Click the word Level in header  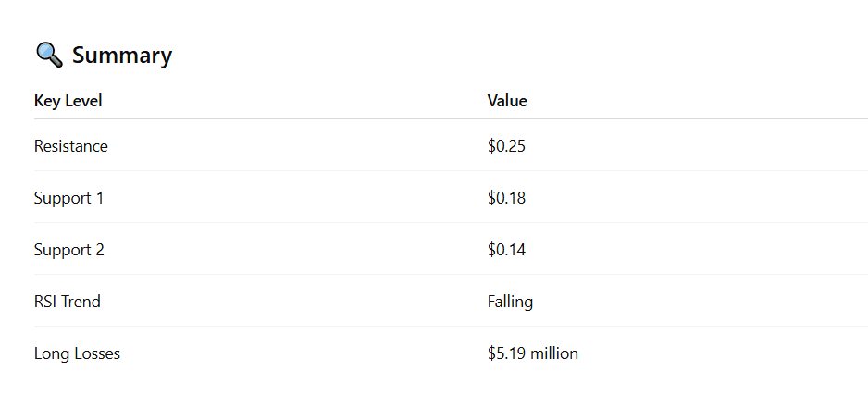(x=84, y=101)
